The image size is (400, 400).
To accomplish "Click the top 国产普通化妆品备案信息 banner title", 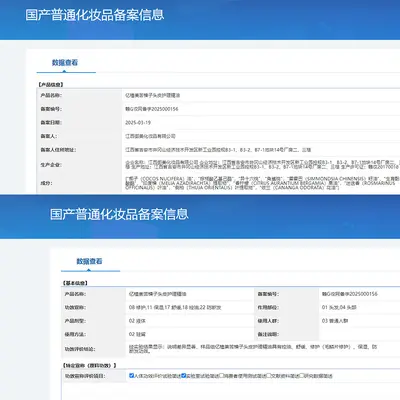I will pos(95,15).
